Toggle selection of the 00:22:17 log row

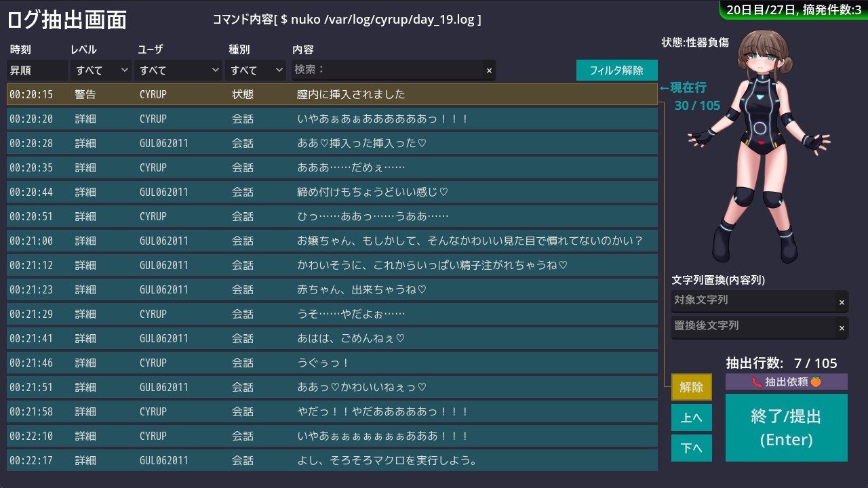pyautogui.click(x=332, y=460)
